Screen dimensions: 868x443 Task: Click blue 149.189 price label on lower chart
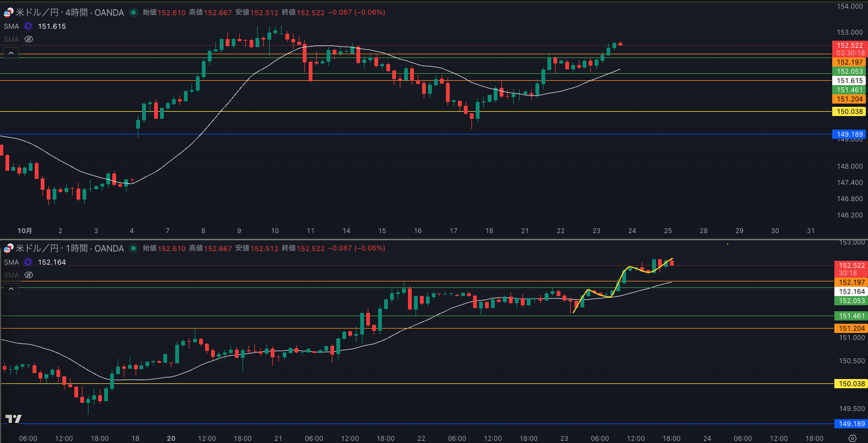(x=851, y=424)
